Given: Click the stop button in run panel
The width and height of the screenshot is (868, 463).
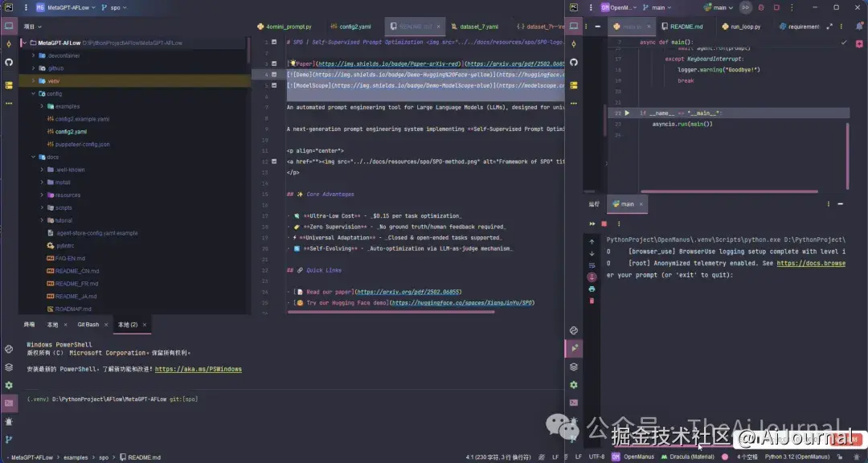Looking at the screenshot, I should pos(604,223).
